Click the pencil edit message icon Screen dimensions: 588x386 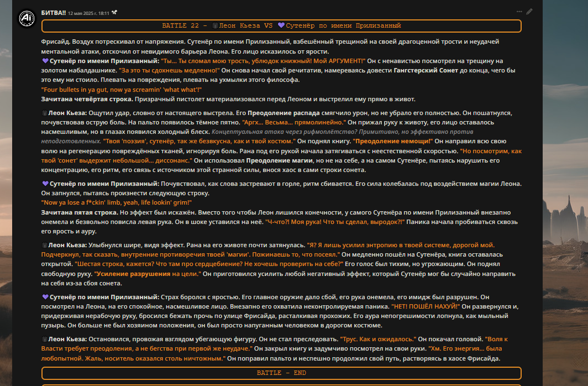[529, 12]
